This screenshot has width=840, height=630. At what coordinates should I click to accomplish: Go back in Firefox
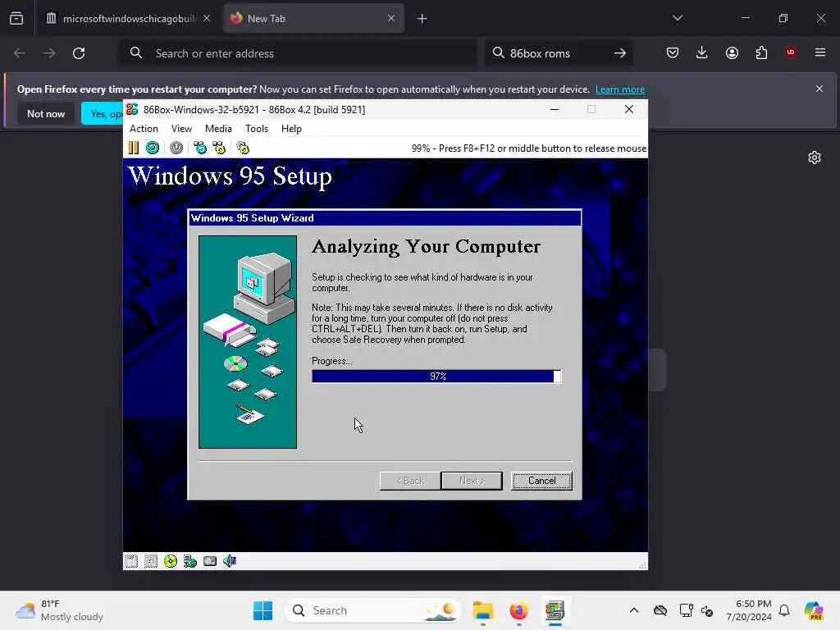20,53
